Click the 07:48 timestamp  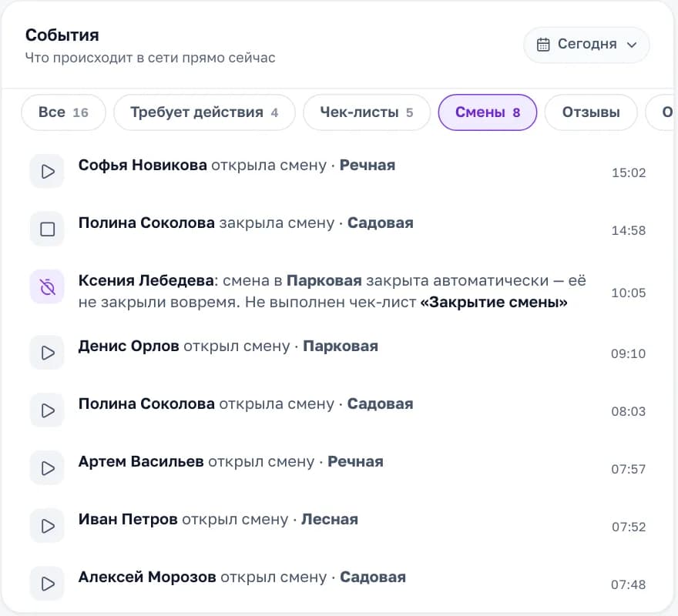[x=629, y=585]
